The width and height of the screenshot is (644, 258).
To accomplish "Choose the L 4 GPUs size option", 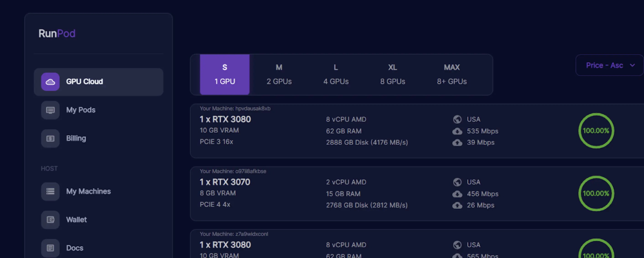I will 335,74.
